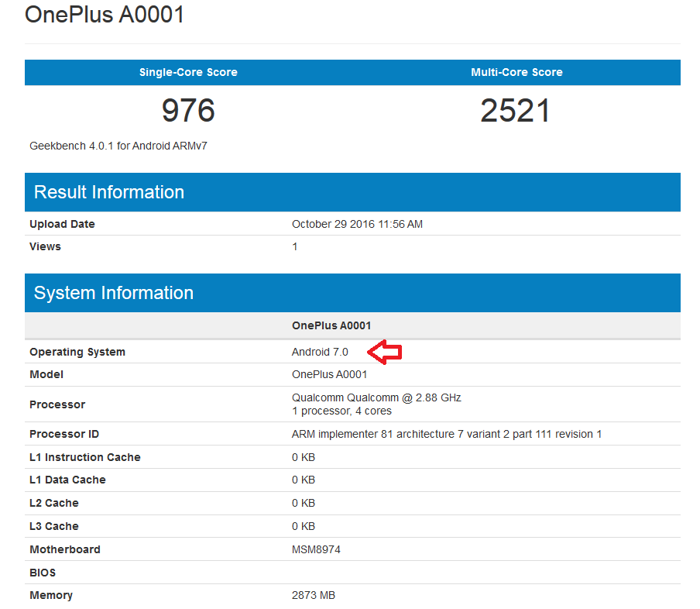The height and width of the screenshot is (609, 700).
Task: Click the multi-core score value 2521
Action: (x=516, y=111)
